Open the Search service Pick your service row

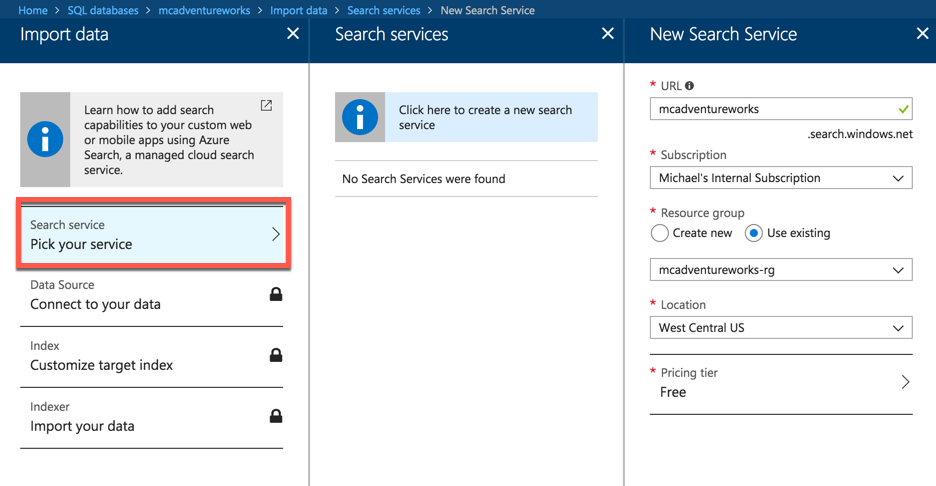click(152, 235)
